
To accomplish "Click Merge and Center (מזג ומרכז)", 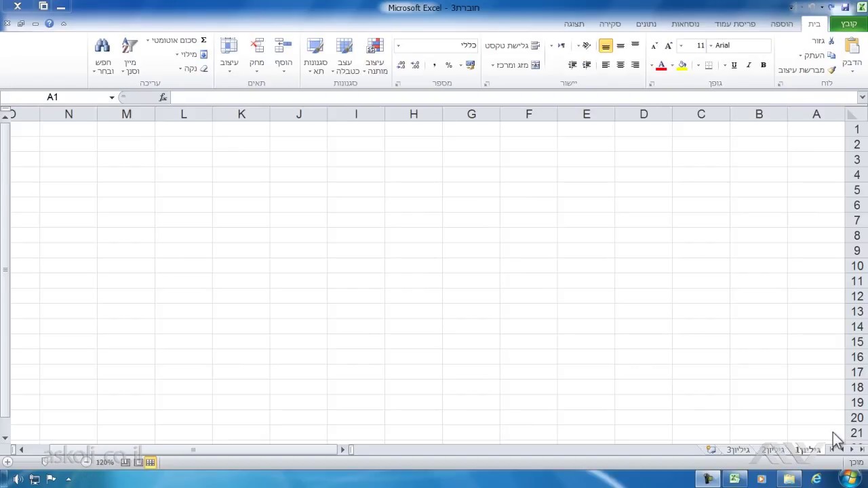I will tap(519, 65).
